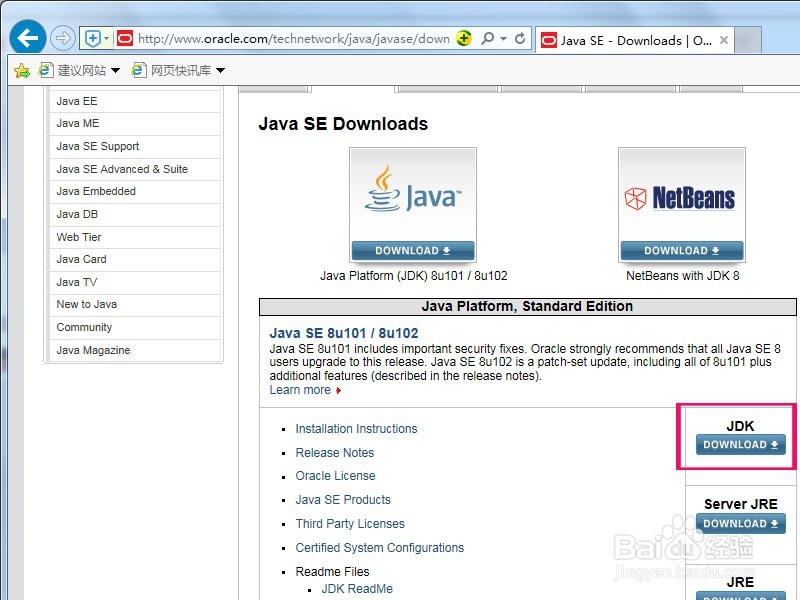Click DOWNLOAD under the NetBeans logo

(682, 251)
